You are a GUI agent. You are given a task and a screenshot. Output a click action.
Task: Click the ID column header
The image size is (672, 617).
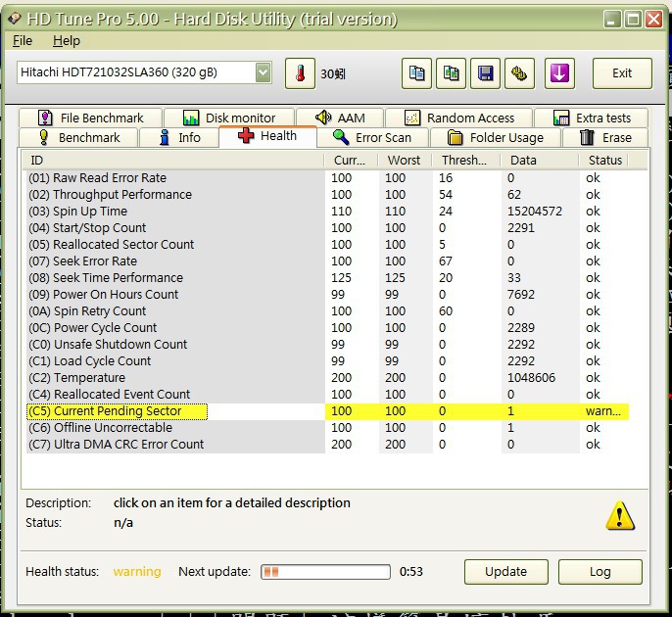(173, 161)
